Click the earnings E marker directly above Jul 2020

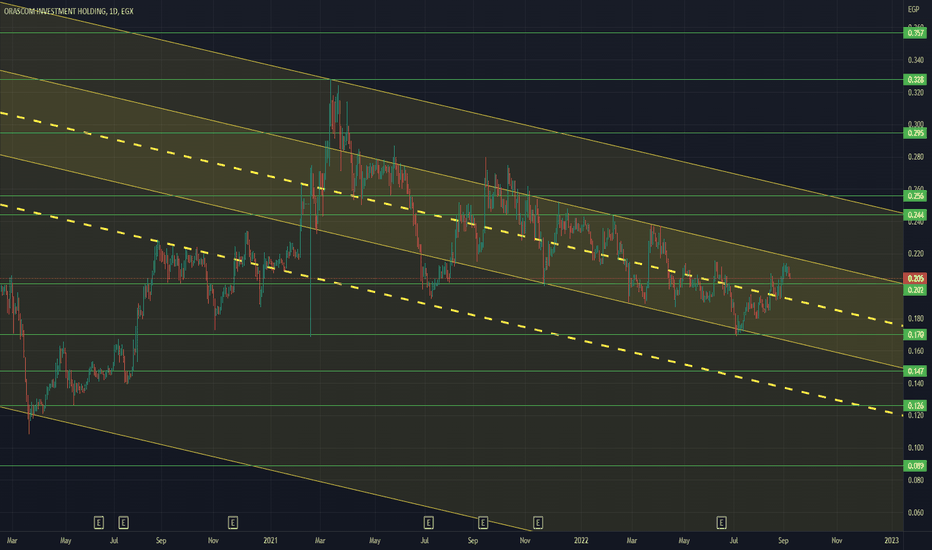point(123,523)
